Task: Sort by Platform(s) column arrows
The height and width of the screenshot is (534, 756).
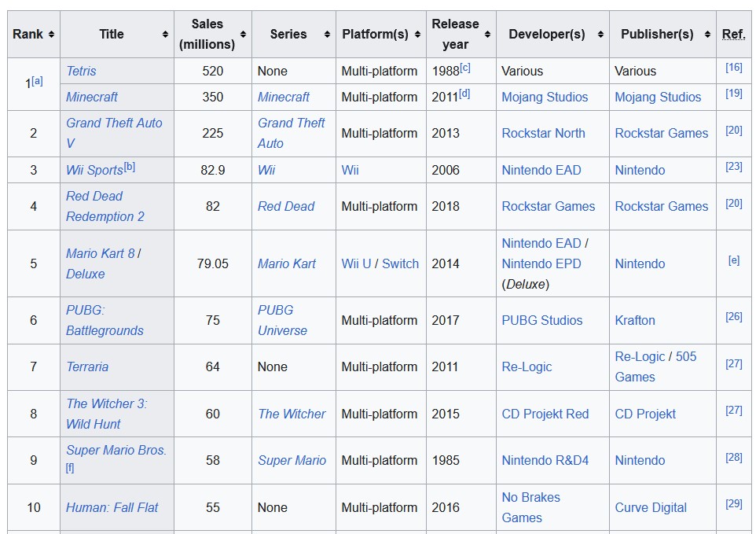Action: (417, 35)
